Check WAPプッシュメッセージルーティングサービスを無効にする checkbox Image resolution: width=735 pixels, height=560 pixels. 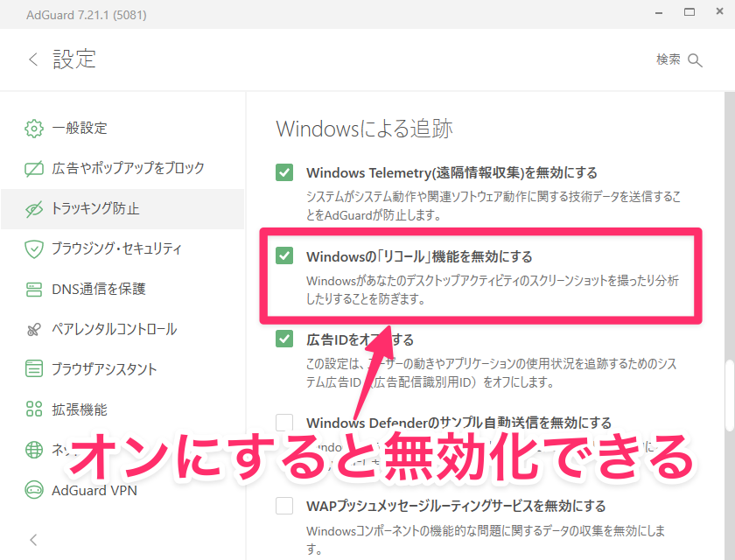point(284,506)
